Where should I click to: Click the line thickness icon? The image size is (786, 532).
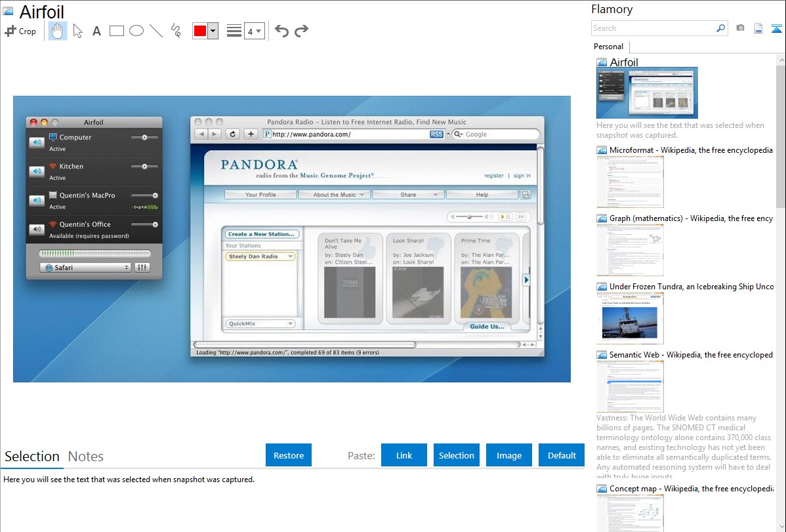[234, 31]
